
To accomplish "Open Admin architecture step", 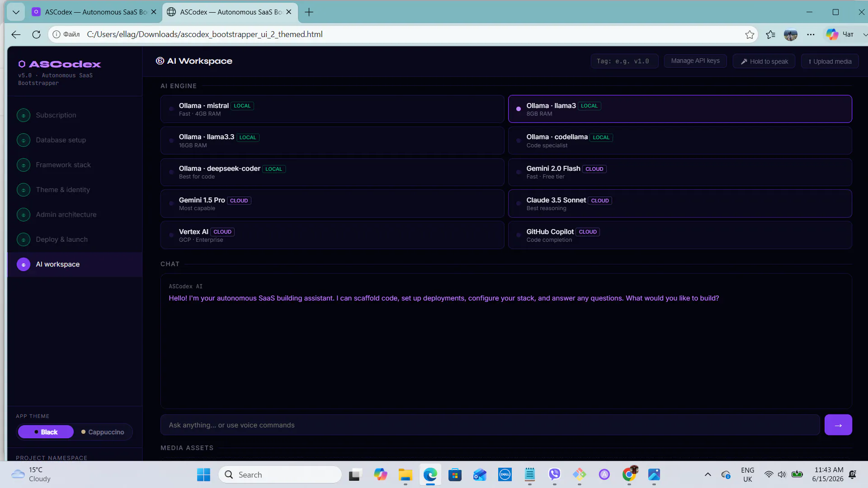I will coord(75,215).
